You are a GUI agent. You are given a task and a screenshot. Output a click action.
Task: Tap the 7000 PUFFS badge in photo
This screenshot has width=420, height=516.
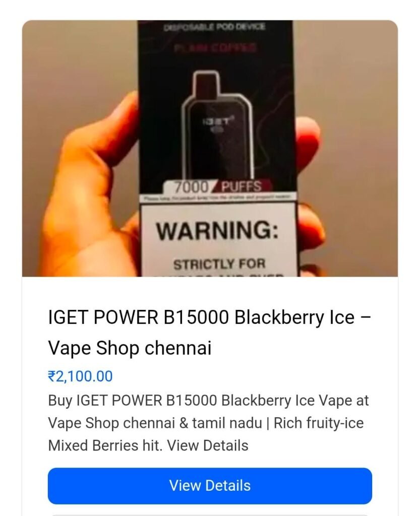point(218,187)
